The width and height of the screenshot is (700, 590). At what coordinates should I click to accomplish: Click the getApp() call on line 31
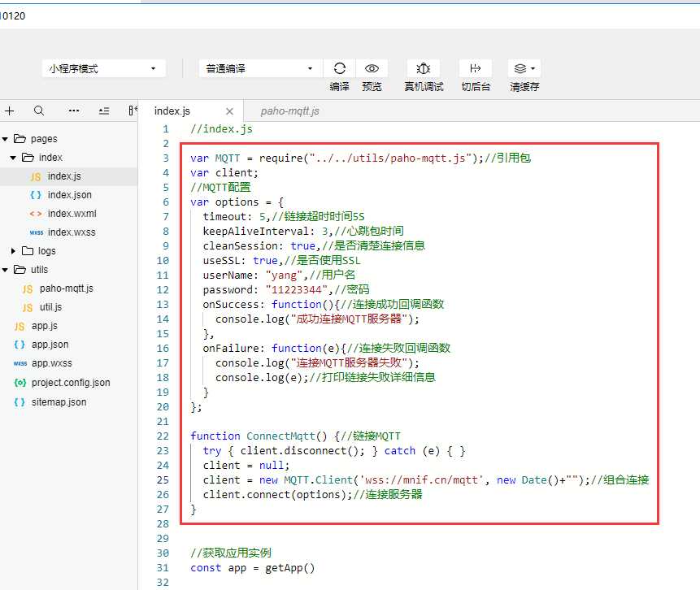pyautogui.click(x=290, y=568)
